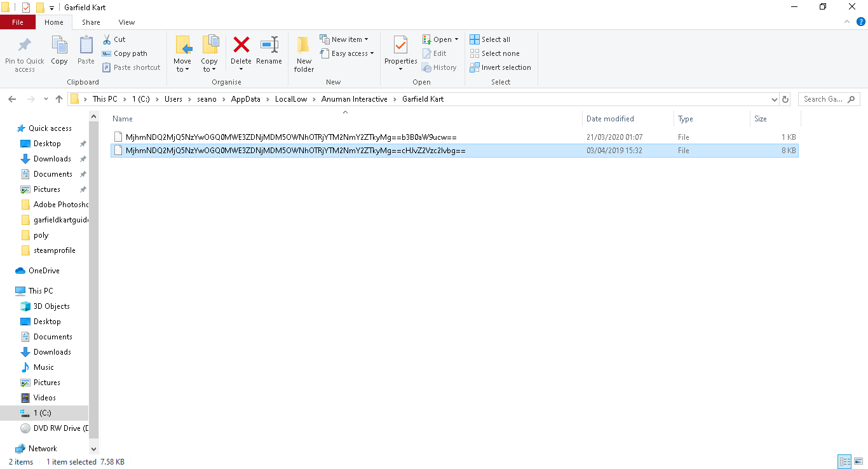Image resolution: width=868 pixels, height=469 pixels.
Task: Sort files by Size column
Action: coord(775,119)
